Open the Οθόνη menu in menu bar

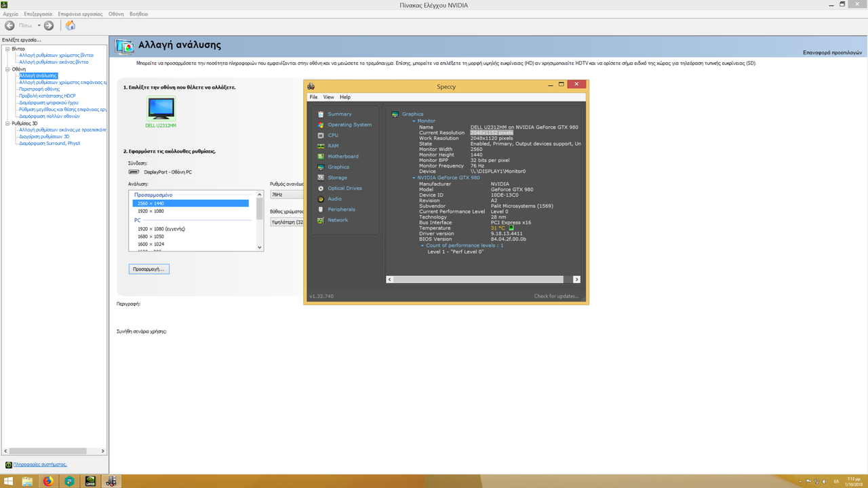coord(116,14)
